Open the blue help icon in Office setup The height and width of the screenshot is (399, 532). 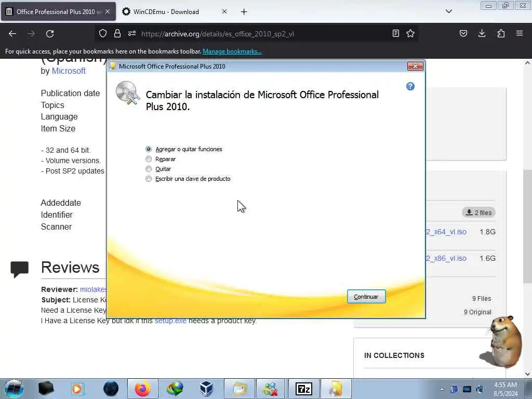pyautogui.click(x=410, y=86)
